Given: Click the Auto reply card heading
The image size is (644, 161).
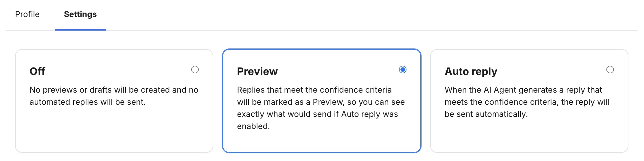Looking at the screenshot, I should 471,71.
